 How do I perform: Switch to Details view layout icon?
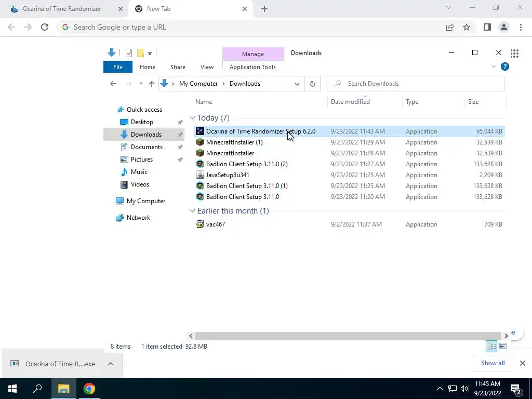pos(491,346)
